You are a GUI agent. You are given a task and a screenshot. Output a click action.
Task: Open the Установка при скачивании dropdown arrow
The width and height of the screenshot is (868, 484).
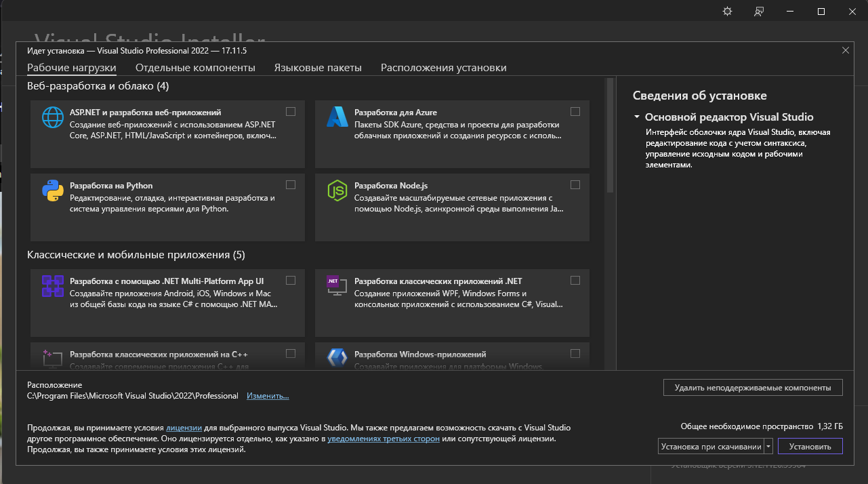point(768,446)
